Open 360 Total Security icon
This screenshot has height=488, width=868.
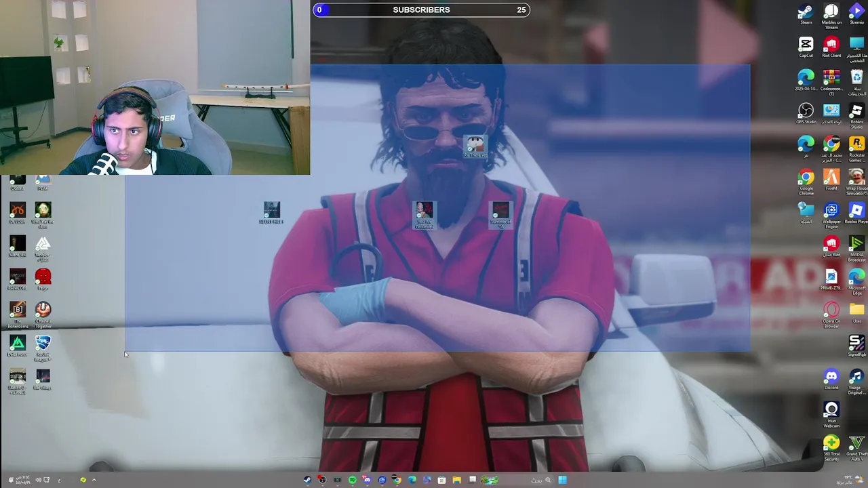pyautogui.click(x=831, y=448)
